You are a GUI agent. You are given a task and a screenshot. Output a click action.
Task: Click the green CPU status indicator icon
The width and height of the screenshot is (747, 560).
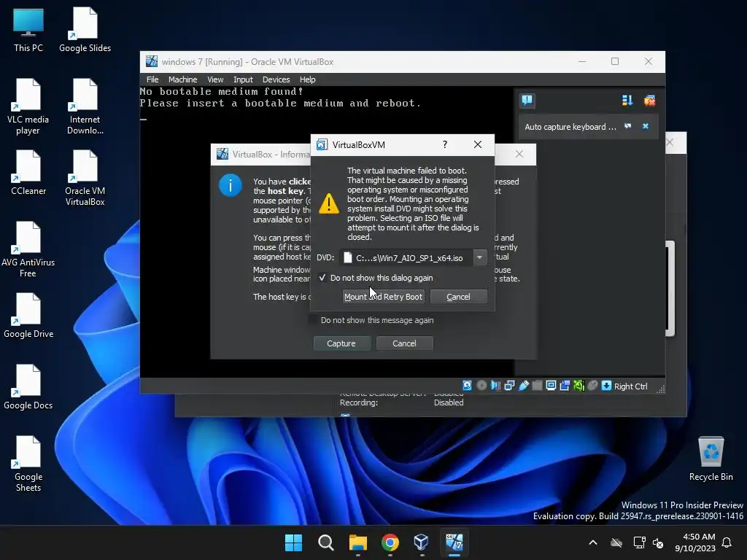click(x=578, y=385)
